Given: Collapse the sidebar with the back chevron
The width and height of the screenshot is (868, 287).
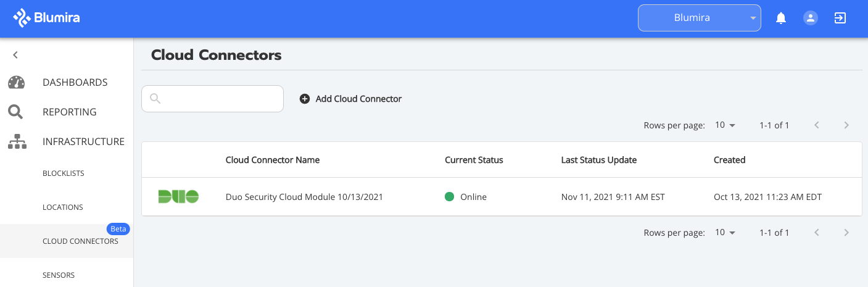Looking at the screenshot, I should pyautogui.click(x=15, y=55).
